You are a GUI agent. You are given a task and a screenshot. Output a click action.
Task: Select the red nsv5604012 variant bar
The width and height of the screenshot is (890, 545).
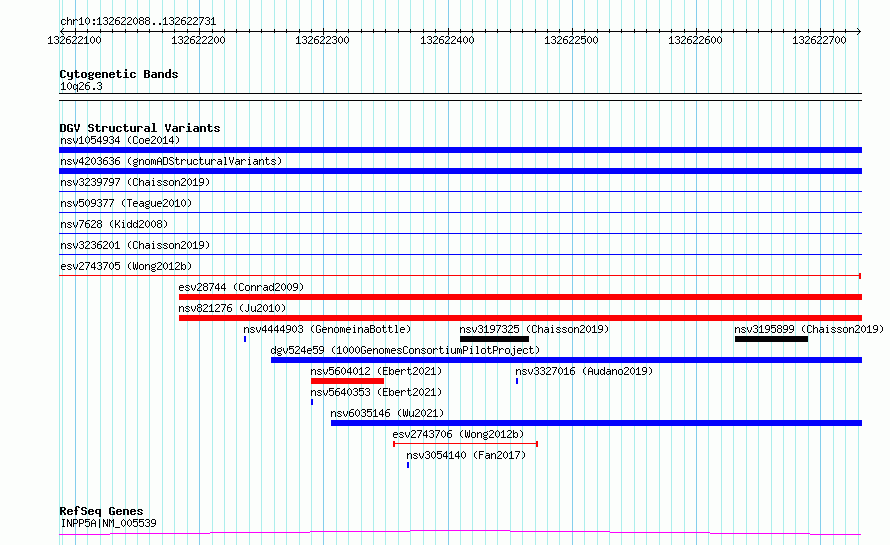point(347,381)
